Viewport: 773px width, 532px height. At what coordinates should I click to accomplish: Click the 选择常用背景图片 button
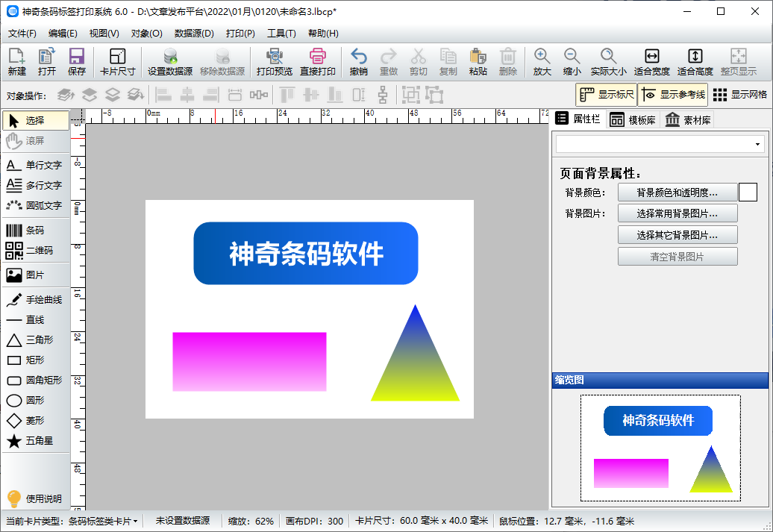point(677,214)
